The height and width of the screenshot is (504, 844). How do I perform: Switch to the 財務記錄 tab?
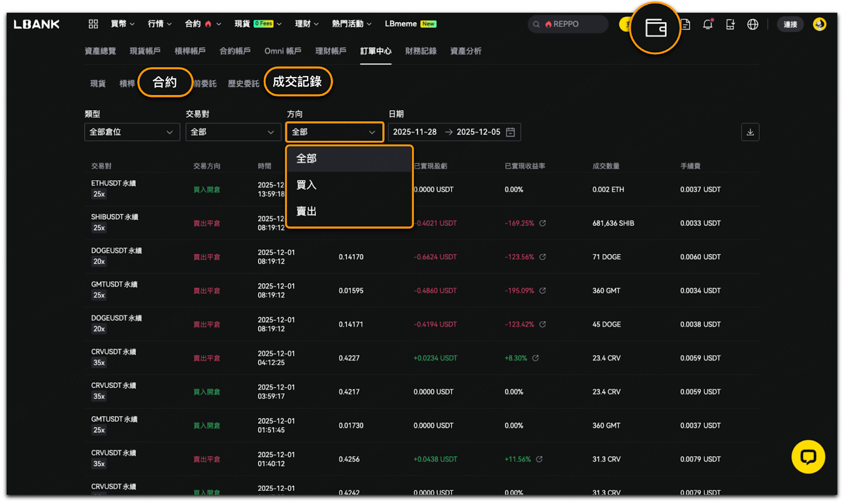(x=420, y=51)
